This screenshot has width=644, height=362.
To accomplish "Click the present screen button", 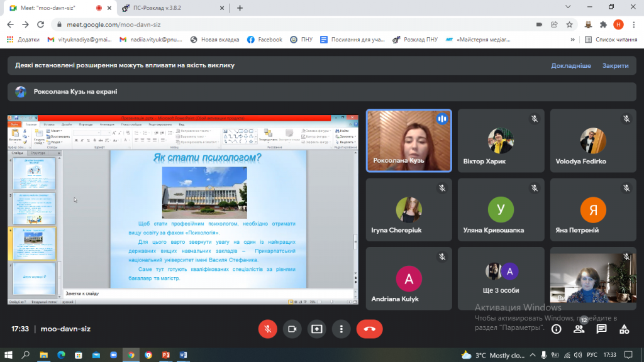I will (316, 329).
